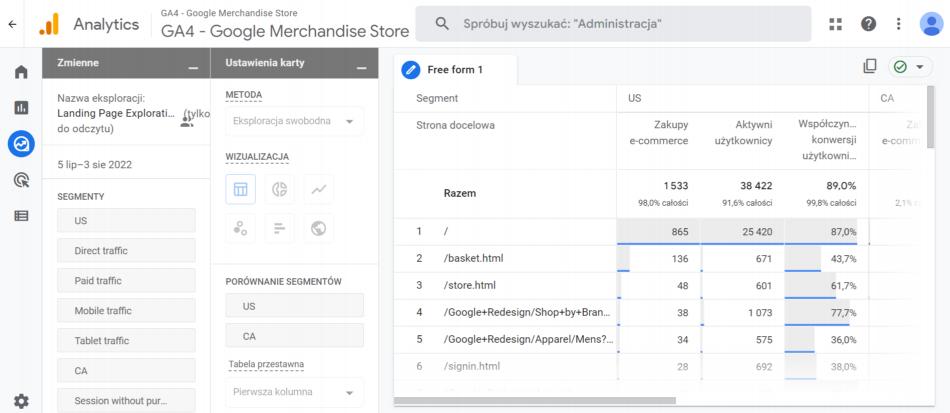The width and height of the screenshot is (950, 413).
Task: Open the Advertising icon in left sidebar
Action: tap(21, 180)
